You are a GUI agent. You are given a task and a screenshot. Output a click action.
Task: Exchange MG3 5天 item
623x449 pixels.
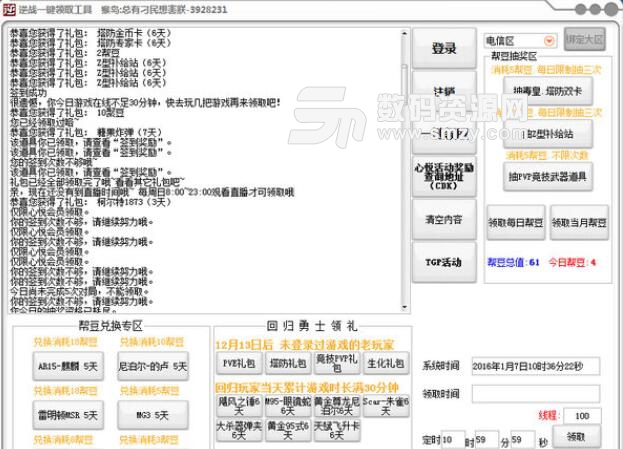pos(153,415)
